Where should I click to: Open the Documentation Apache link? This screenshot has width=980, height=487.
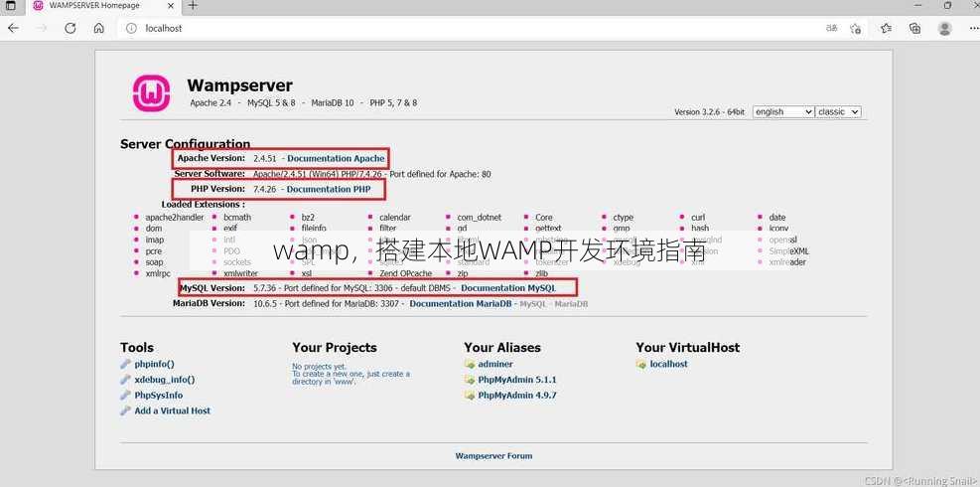click(x=336, y=158)
